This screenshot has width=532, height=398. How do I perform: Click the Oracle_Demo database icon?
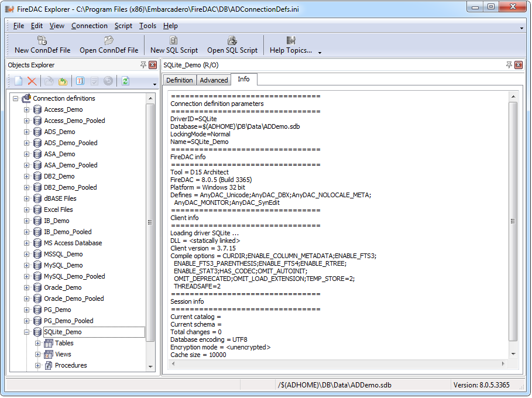[x=37, y=288]
